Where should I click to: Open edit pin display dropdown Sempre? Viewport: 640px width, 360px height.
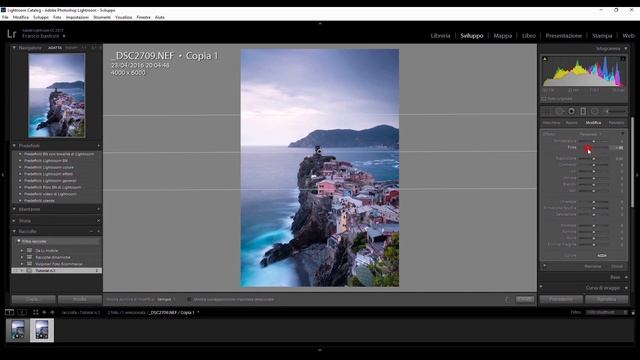(x=166, y=300)
